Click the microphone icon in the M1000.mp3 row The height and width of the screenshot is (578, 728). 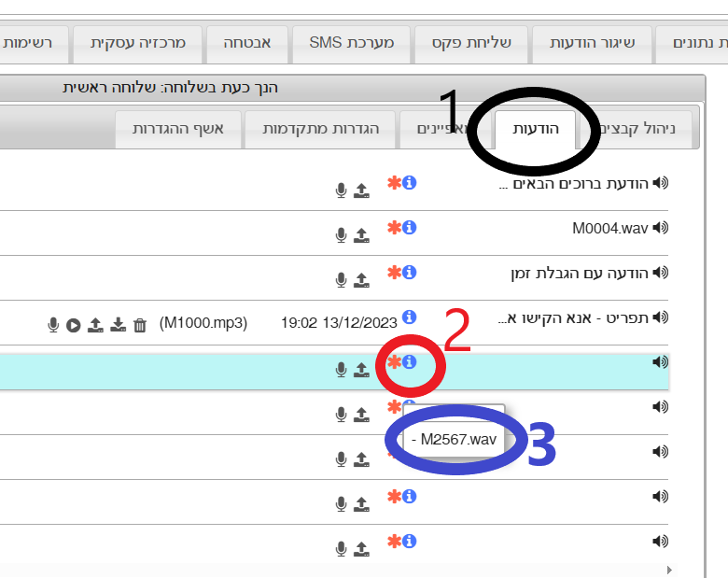pos(53,325)
